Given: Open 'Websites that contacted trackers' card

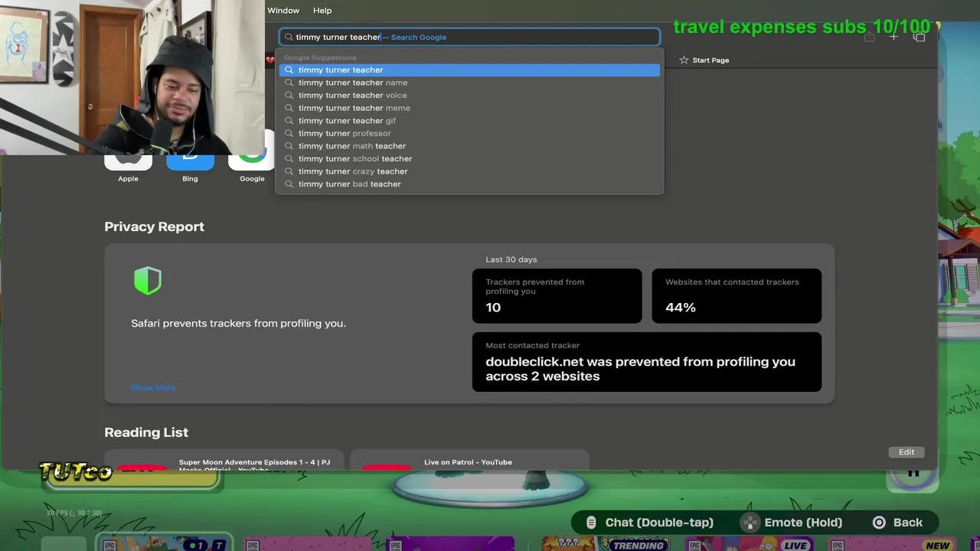Looking at the screenshot, I should coord(737,295).
